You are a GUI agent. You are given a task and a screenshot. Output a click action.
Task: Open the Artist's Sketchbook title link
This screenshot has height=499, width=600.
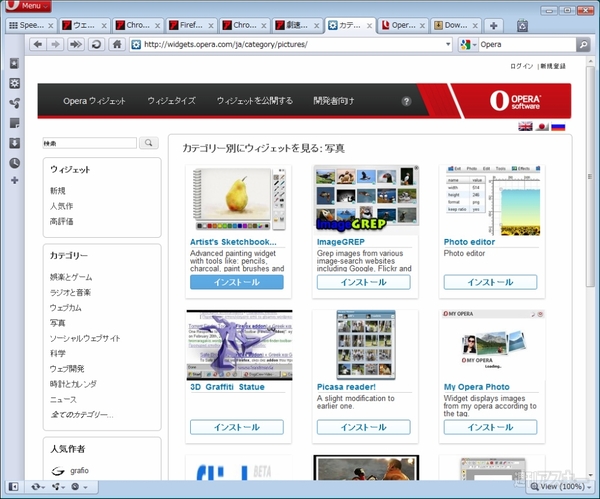[x=233, y=242]
